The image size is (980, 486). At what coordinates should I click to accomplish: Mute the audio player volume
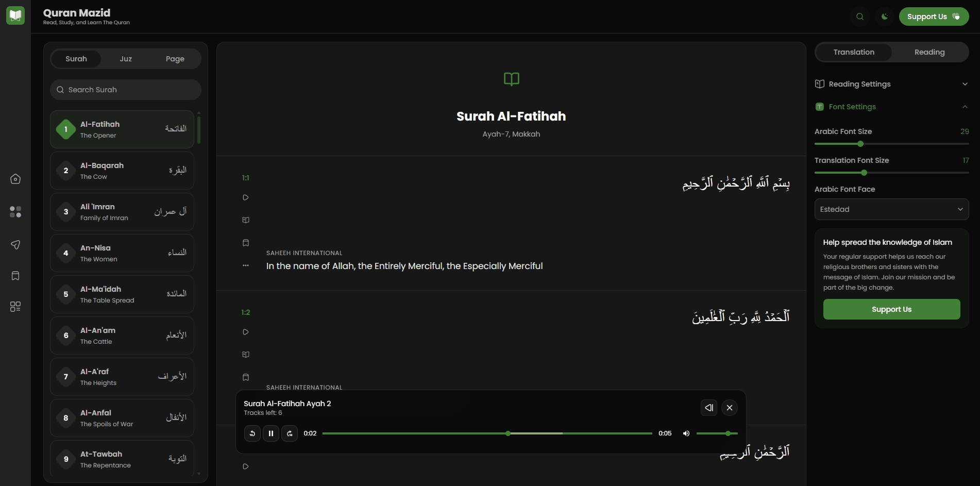click(x=686, y=433)
